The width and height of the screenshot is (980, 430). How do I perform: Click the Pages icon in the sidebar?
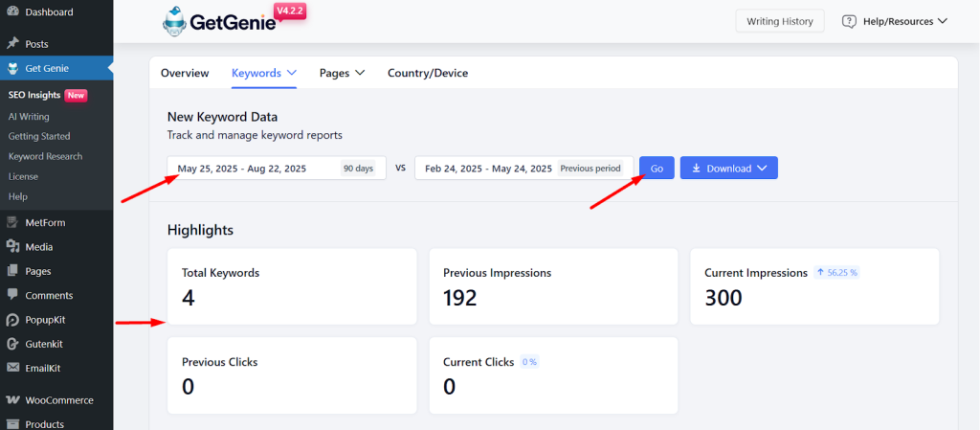point(12,271)
